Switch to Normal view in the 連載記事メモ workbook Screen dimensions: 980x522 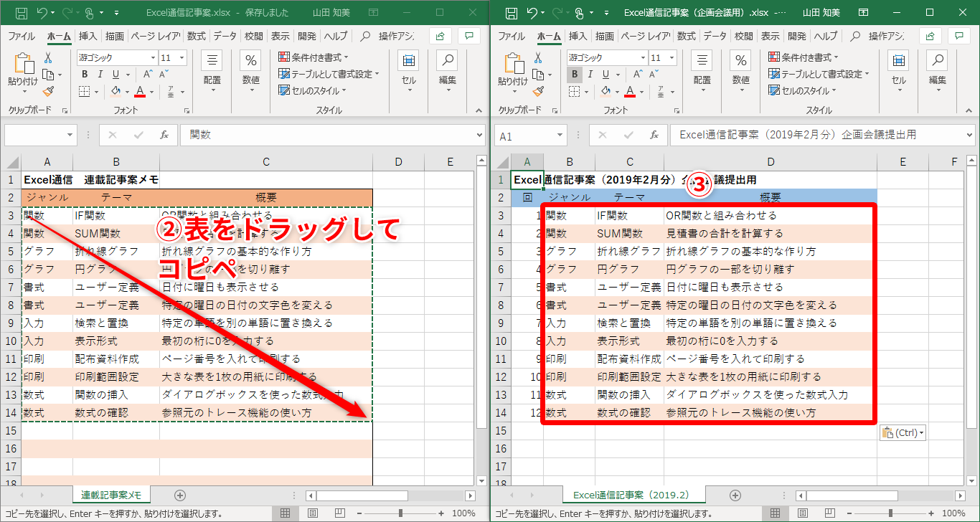pyautogui.click(x=285, y=513)
